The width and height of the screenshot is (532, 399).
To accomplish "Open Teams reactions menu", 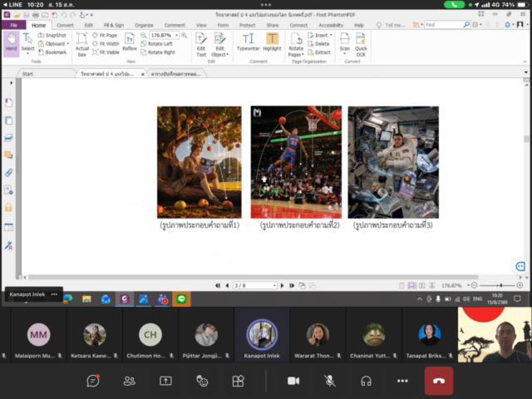I will 202,381.
